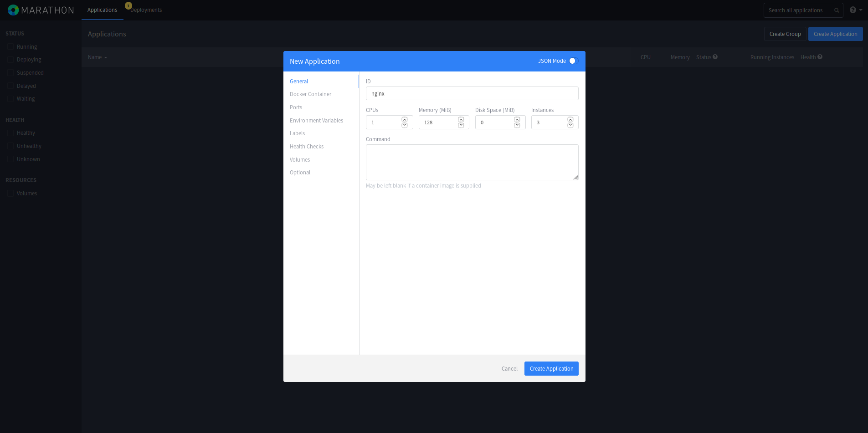Cancel the New Application dialog

[x=509, y=369]
